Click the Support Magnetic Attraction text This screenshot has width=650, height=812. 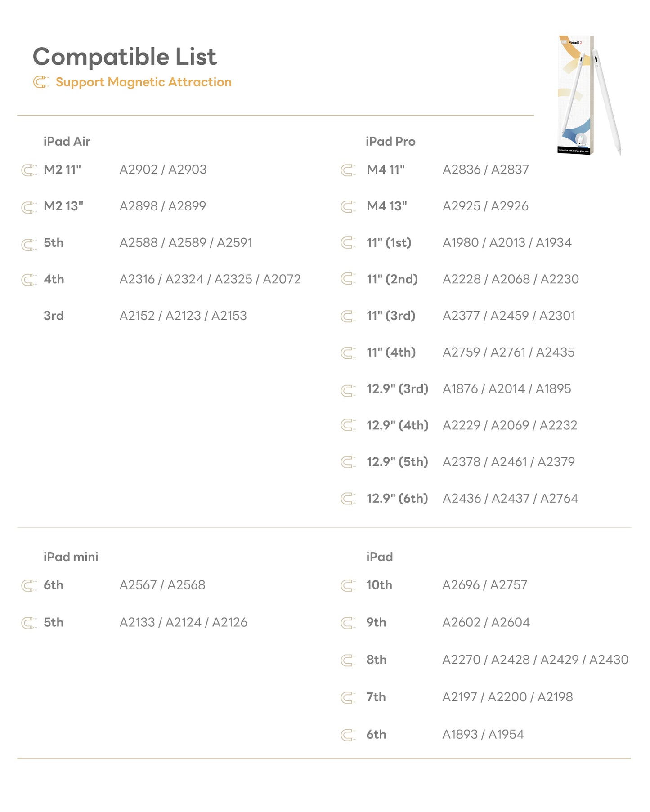pyautogui.click(x=143, y=82)
